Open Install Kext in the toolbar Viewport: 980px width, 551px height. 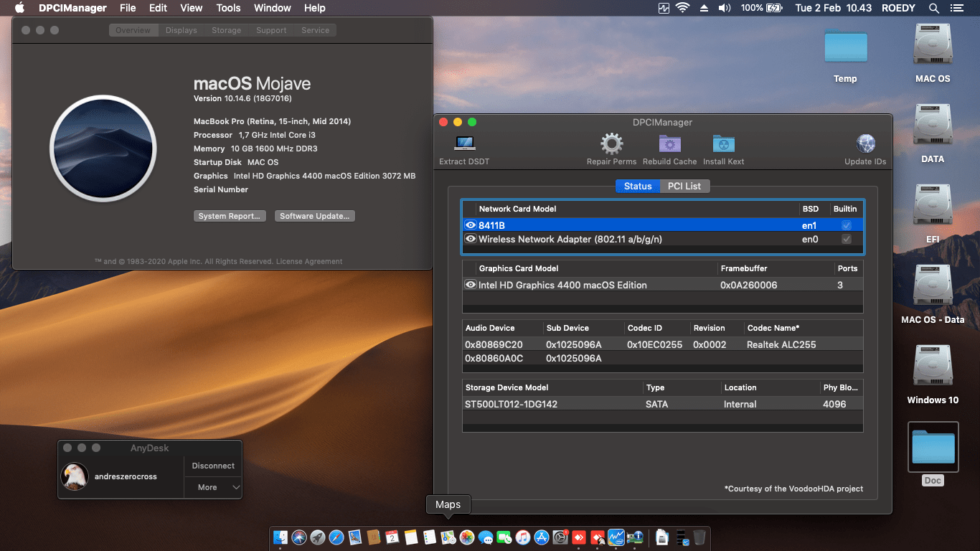coord(723,146)
